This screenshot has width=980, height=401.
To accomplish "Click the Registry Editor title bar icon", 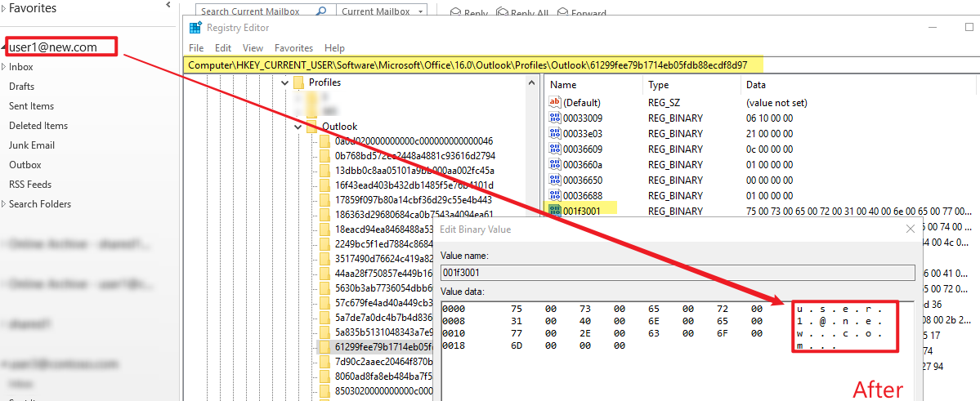I will [x=195, y=28].
